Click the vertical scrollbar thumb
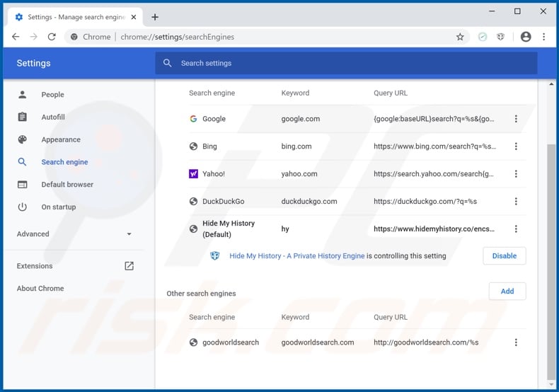The image size is (559, 392). [x=551, y=262]
